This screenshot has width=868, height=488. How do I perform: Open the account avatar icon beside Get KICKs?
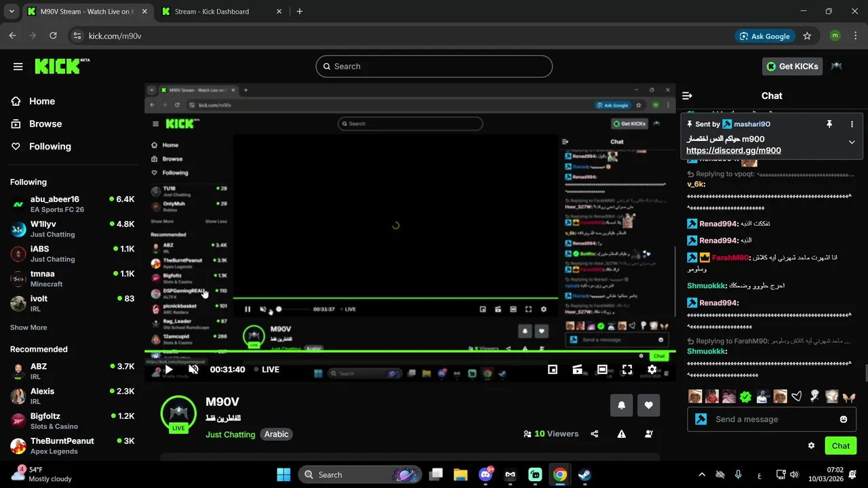[x=836, y=66]
